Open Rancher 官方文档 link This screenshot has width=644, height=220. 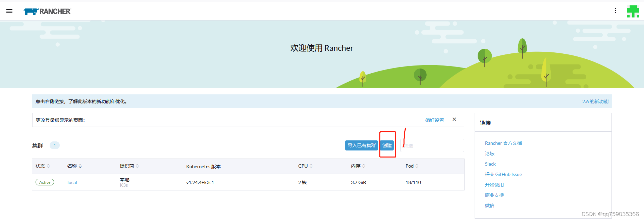[503, 143]
